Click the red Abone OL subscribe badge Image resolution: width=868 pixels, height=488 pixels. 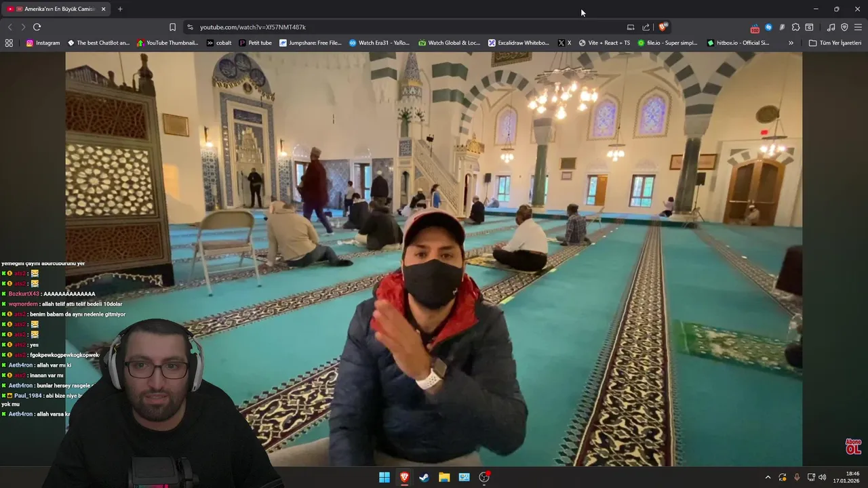click(853, 447)
